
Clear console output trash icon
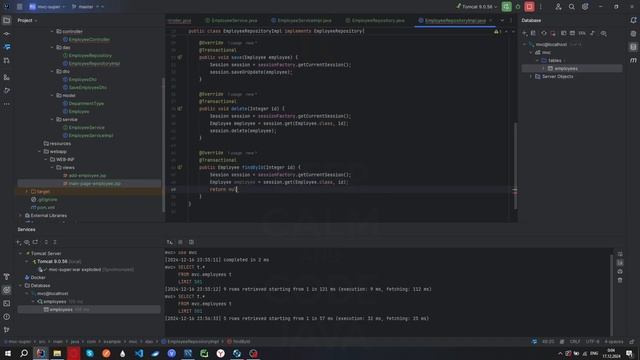pyautogui.click(x=620, y=280)
